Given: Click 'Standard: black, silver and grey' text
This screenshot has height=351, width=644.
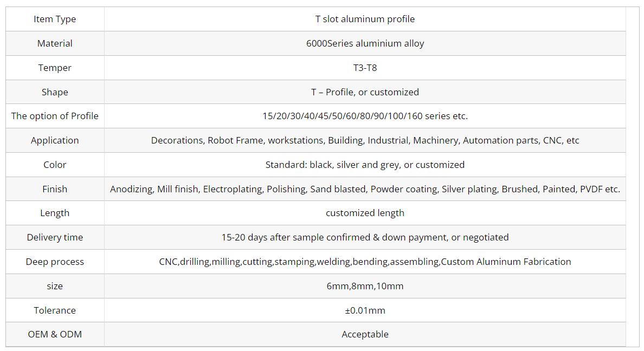Looking at the screenshot, I should click(x=365, y=165).
